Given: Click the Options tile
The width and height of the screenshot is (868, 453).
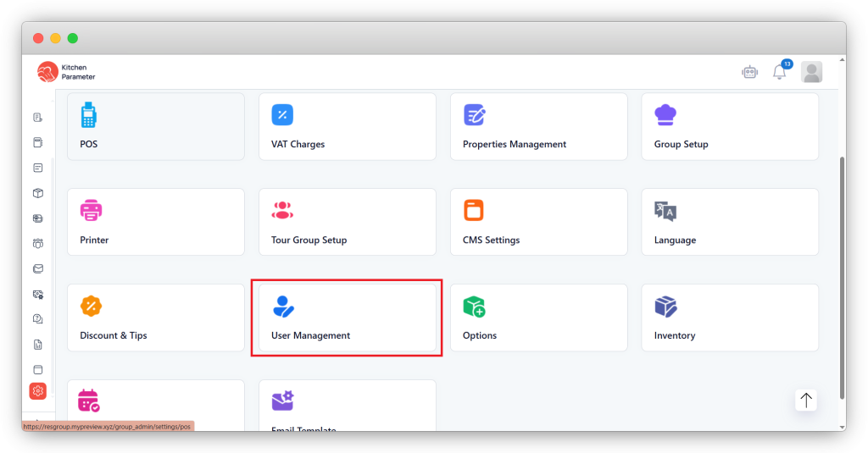Looking at the screenshot, I should pyautogui.click(x=538, y=318).
